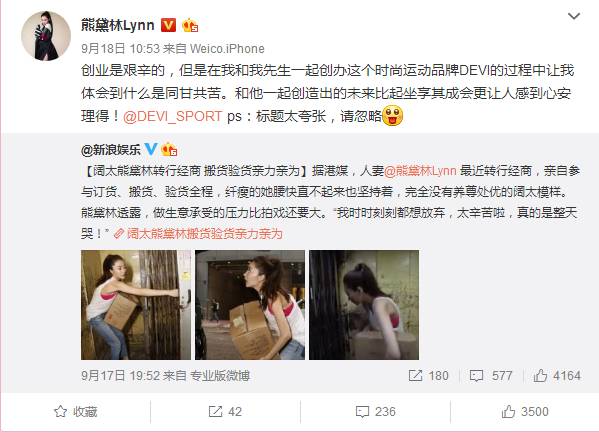599x433 pixels.
Task: Open @新浪娱乐 account link
Action: coord(111,149)
